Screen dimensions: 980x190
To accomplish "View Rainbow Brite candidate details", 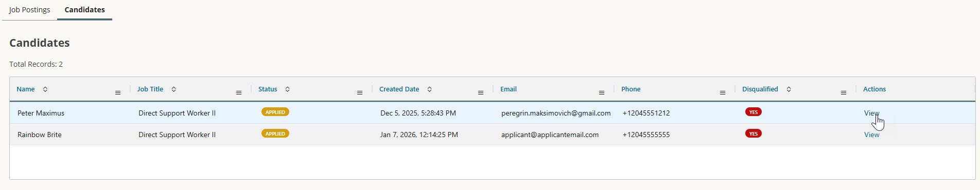I will pyautogui.click(x=872, y=135).
